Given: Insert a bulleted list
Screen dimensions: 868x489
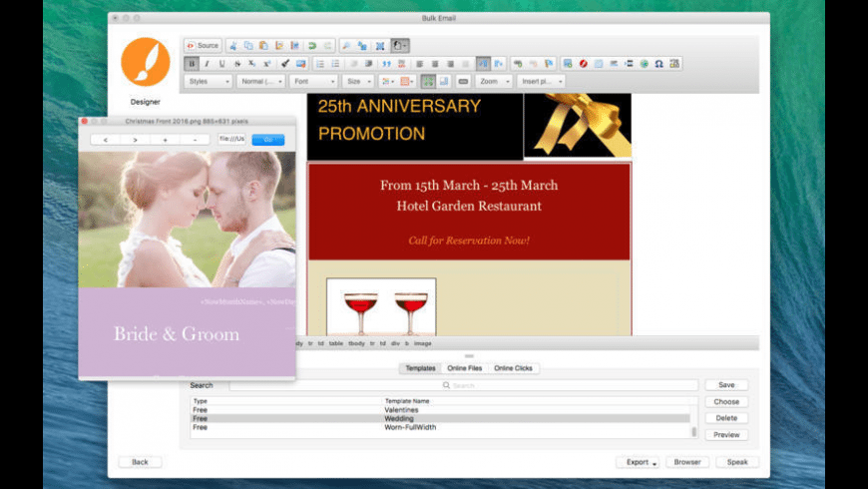Looking at the screenshot, I should [335, 64].
